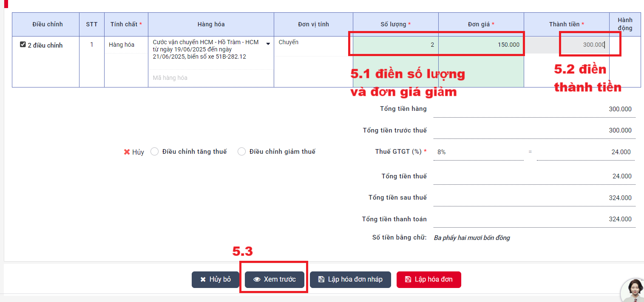Click the red X Hủy icon

pos(127,152)
